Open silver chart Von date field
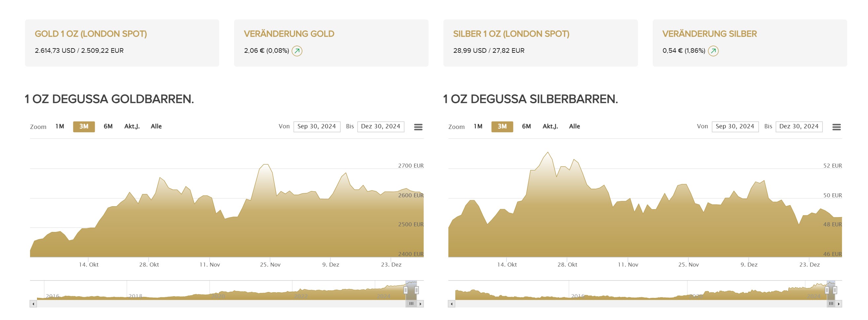Image resolution: width=868 pixels, height=320 pixels. [735, 127]
